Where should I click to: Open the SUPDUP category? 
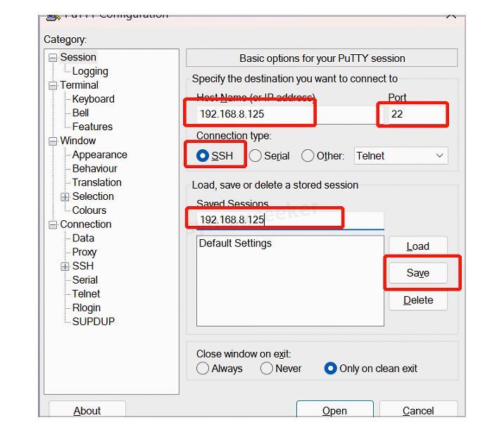[93, 322]
